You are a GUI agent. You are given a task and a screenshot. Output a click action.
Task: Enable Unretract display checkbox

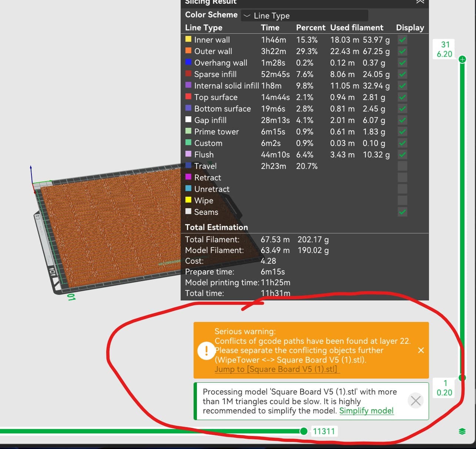tap(402, 189)
